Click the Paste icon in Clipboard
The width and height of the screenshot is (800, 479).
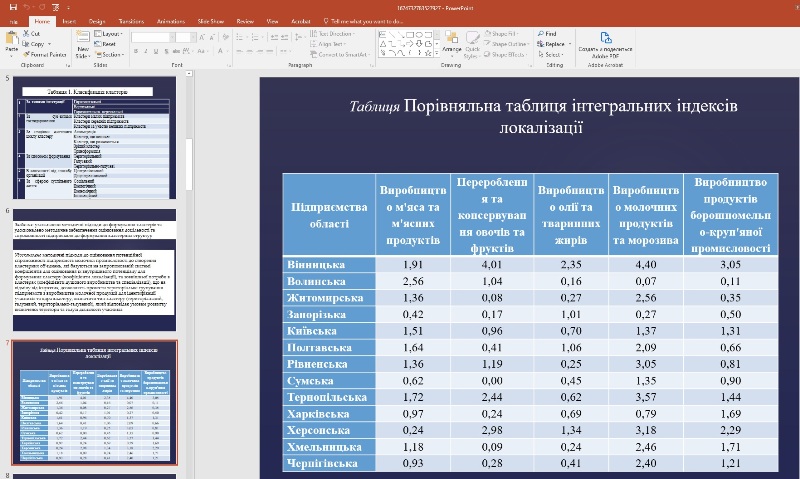coord(11,40)
